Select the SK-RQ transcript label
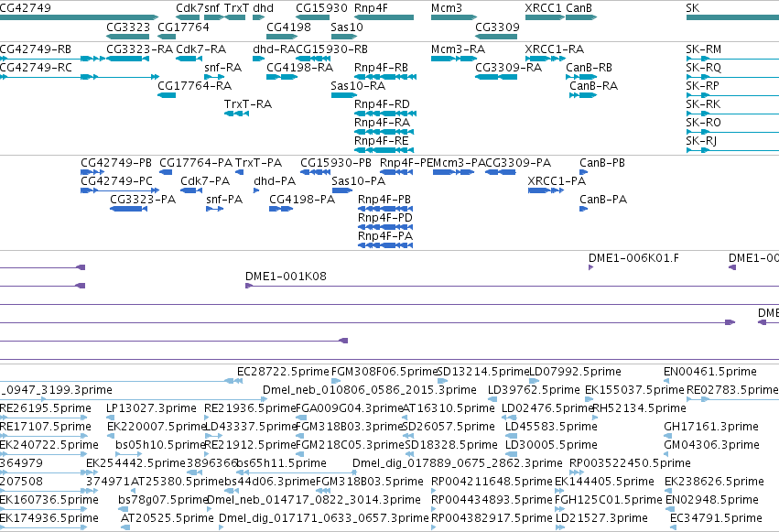 (x=703, y=68)
